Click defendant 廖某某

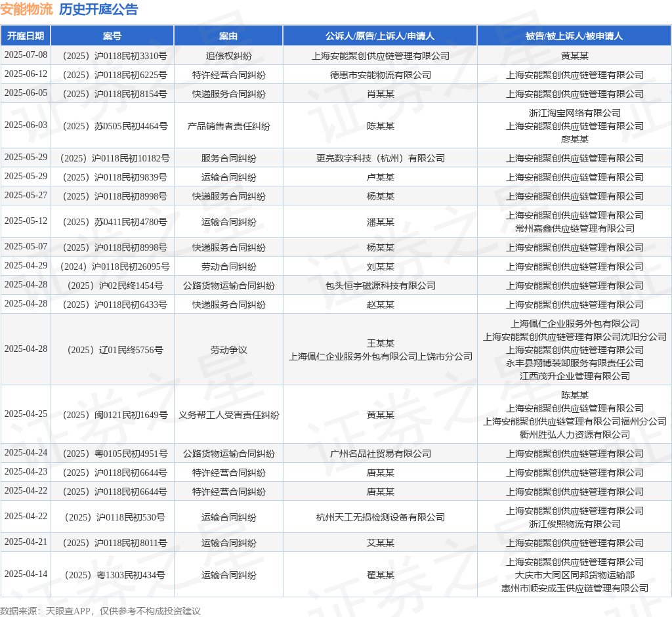(574, 139)
